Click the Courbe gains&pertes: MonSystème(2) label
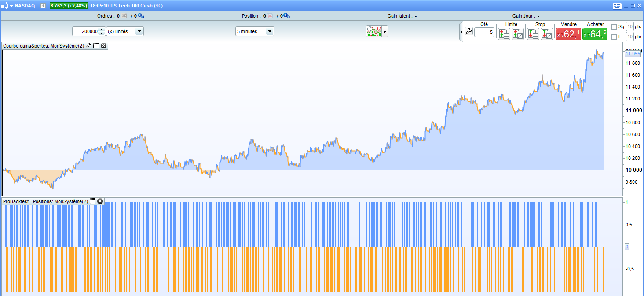644x296 pixels. coord(44,45)
